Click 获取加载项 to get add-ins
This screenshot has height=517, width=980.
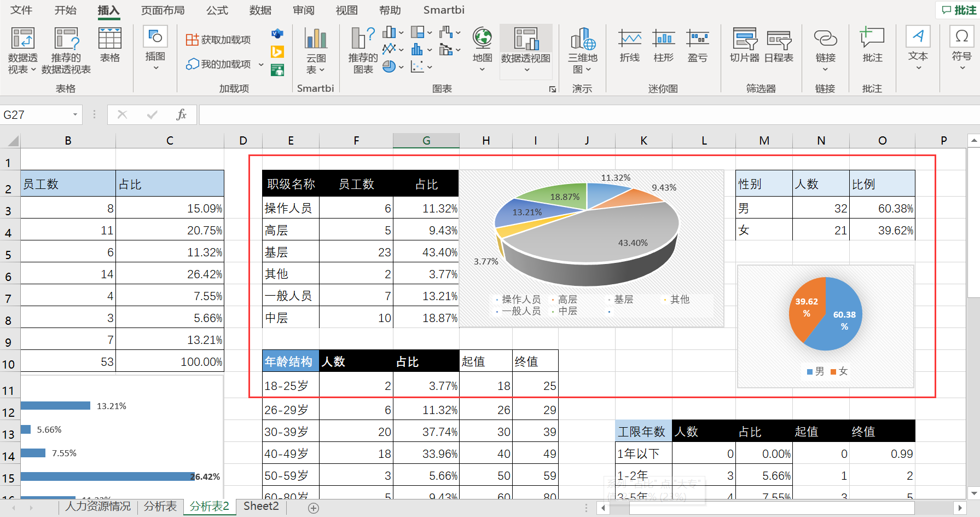point(218,39)
